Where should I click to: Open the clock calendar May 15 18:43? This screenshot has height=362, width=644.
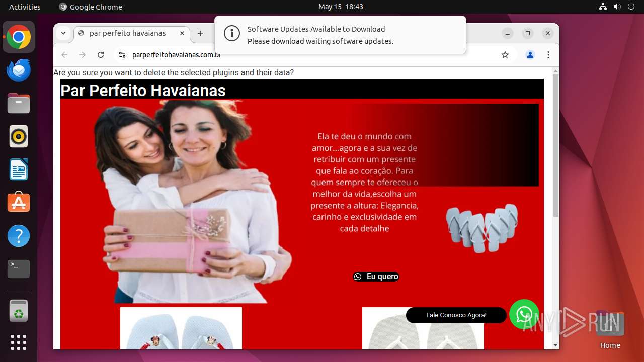pos(341,7)
